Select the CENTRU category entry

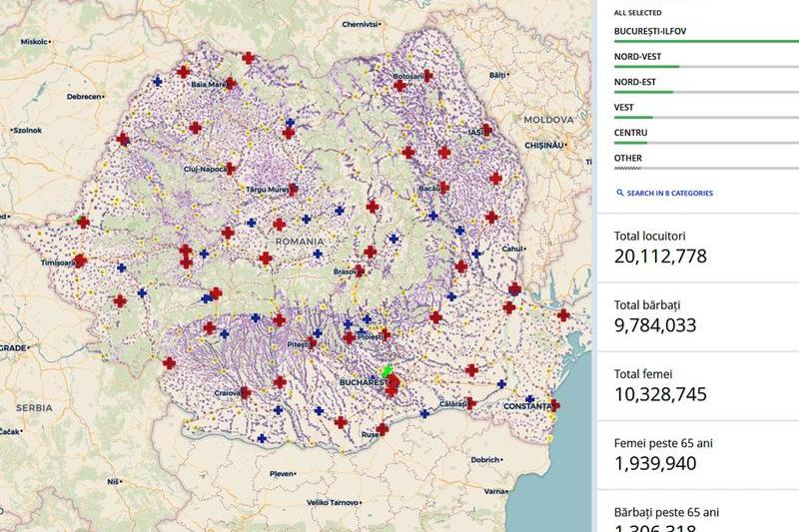click(x=630, y=133)
